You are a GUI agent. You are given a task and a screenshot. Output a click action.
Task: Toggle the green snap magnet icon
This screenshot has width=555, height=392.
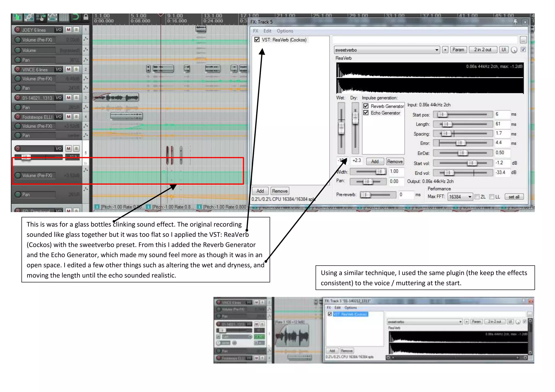coord(75,17)
